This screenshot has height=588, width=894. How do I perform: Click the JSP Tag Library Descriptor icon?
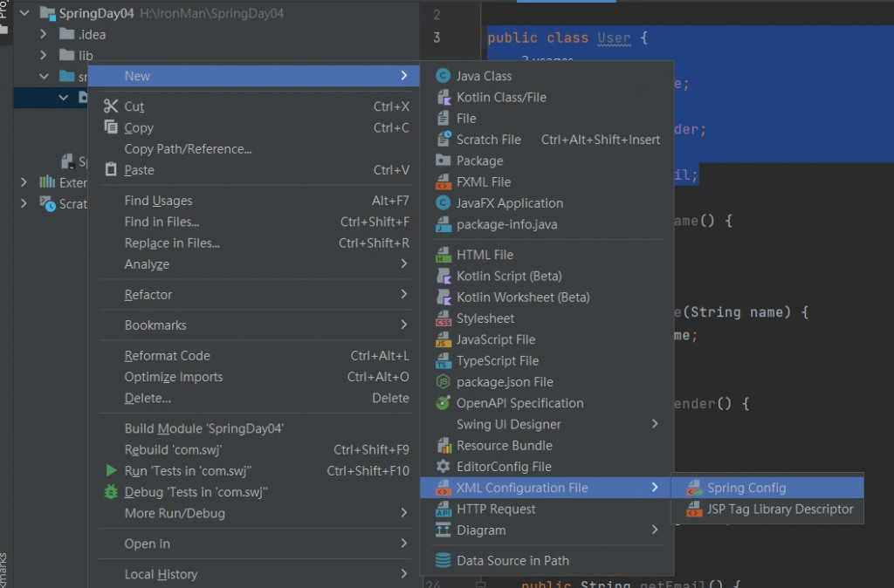tap(694, 509)
